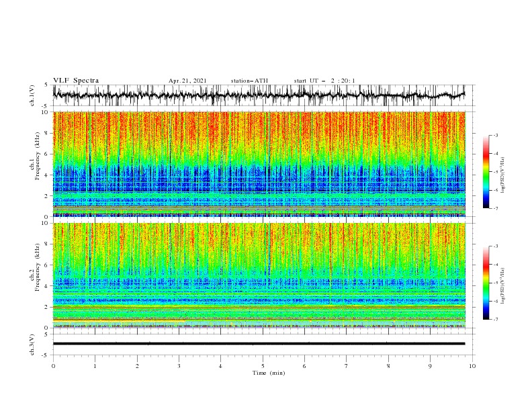Click the ch.1 PSD color scale bar

click(486, 172)
